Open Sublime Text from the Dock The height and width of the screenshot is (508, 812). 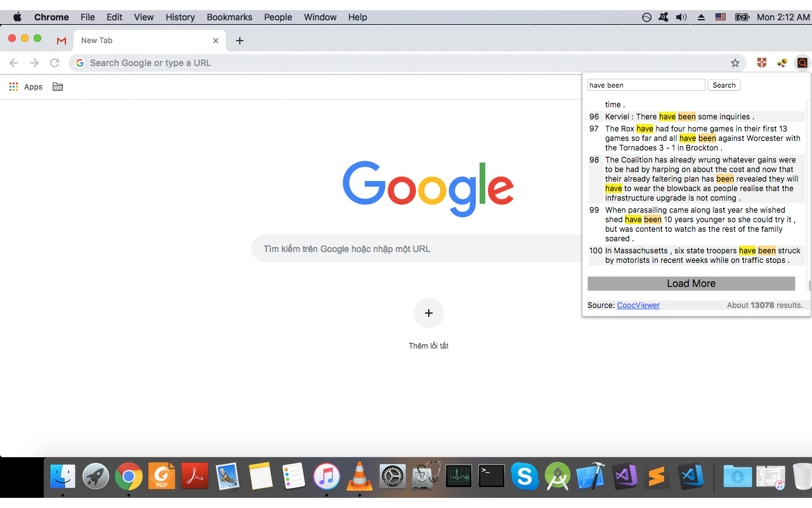coord(657,476)
